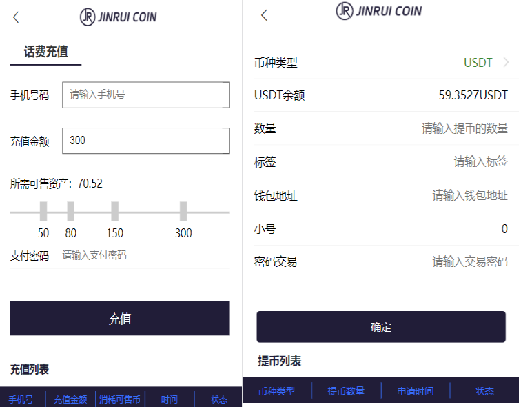Focus the 支付密码 payment password field
532x407 pixels.
[x=145, y=255]
